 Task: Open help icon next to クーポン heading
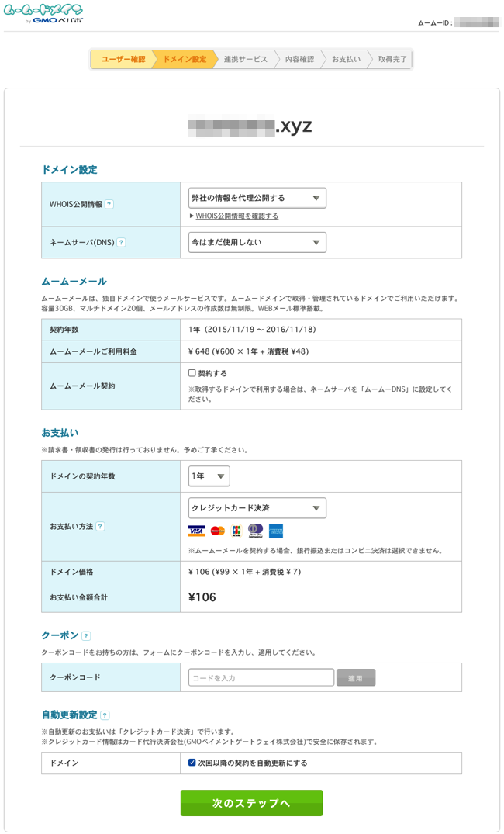86,636
